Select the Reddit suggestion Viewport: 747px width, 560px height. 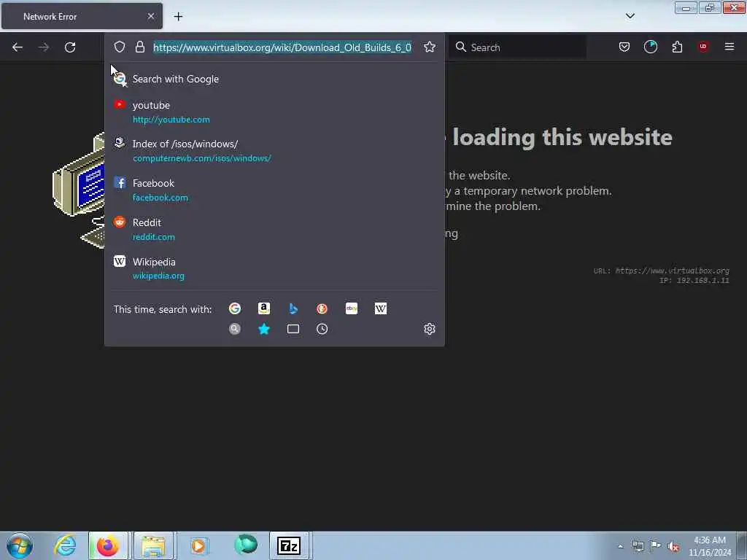[274, 230]
